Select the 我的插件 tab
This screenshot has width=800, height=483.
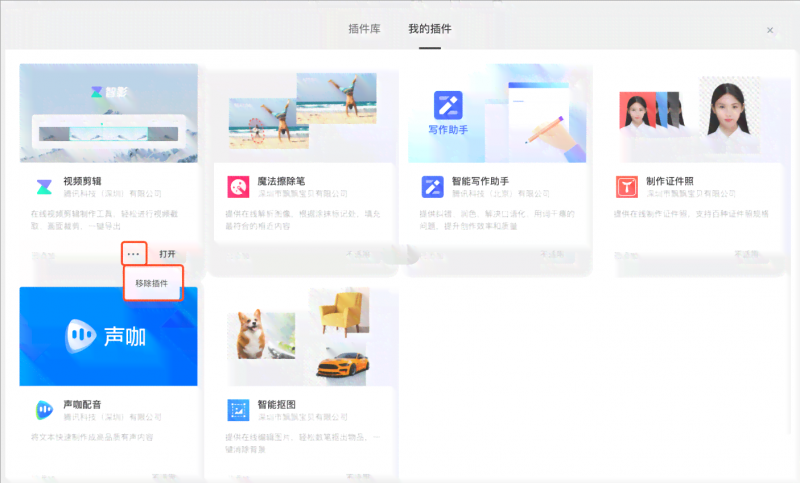pos(430,29)
